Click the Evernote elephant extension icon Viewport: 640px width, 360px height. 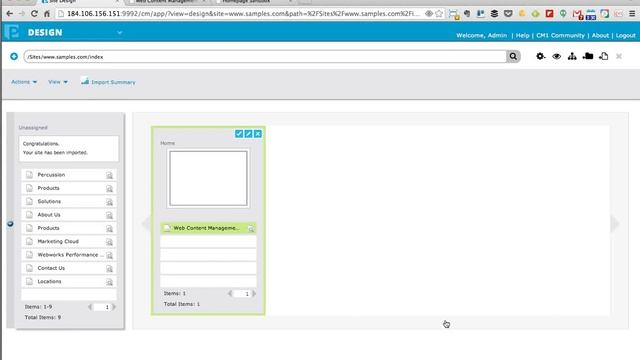(467, 13)
